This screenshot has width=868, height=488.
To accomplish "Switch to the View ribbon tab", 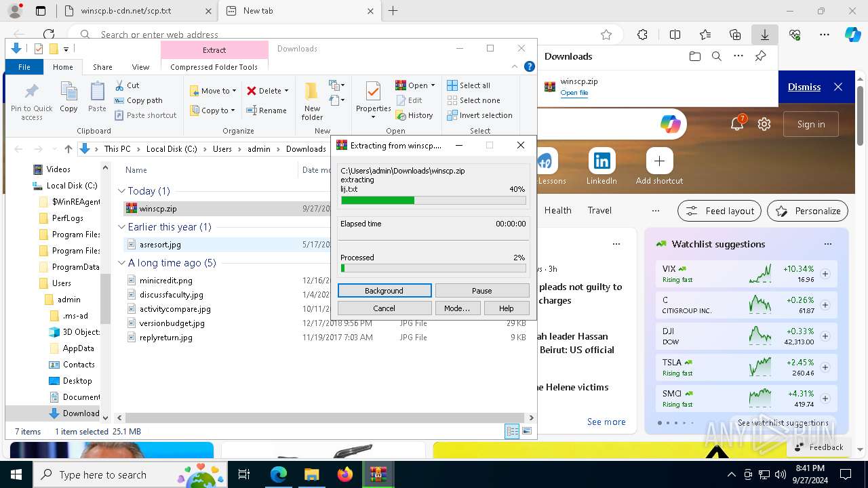I will pos(140,67).
